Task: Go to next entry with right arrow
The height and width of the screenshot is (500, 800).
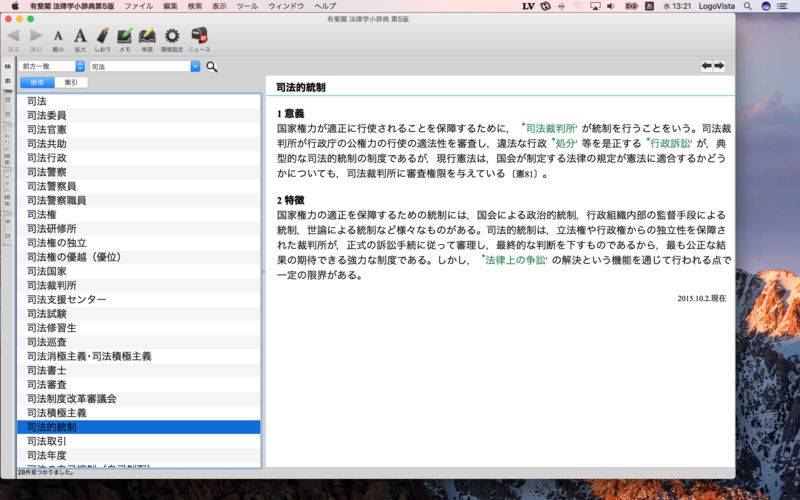Action: coord(719,65)
